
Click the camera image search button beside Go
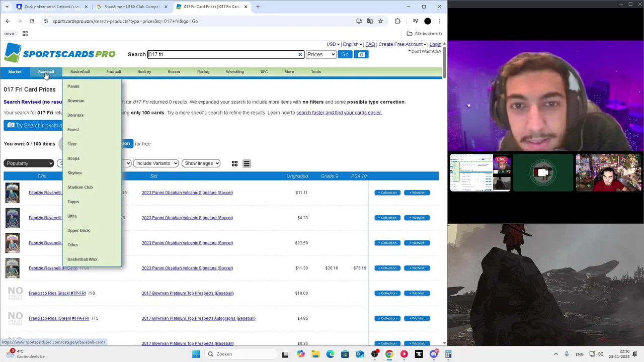[361, 54]
